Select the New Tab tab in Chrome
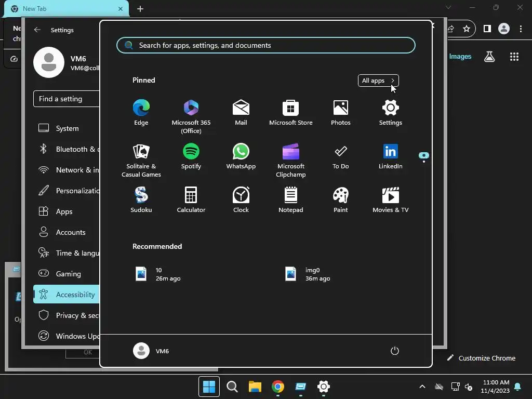Screen dimensions: 532x399 coord(66,9)
